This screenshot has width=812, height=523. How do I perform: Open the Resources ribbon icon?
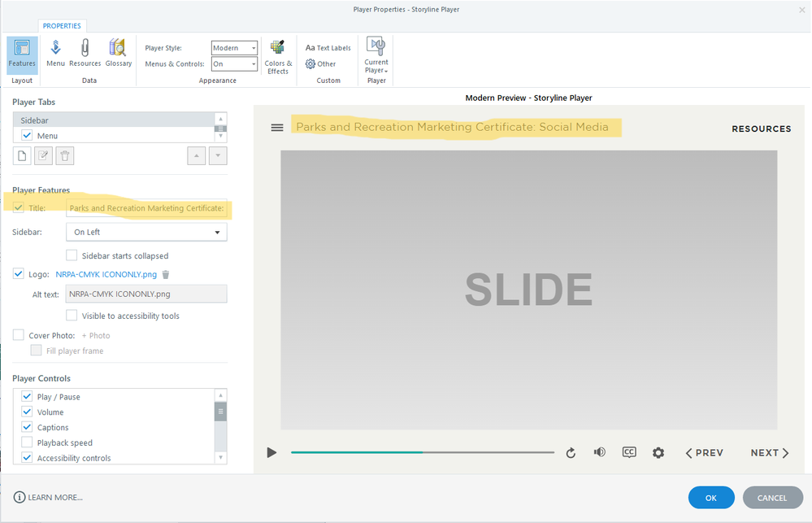tap(85, 54)
